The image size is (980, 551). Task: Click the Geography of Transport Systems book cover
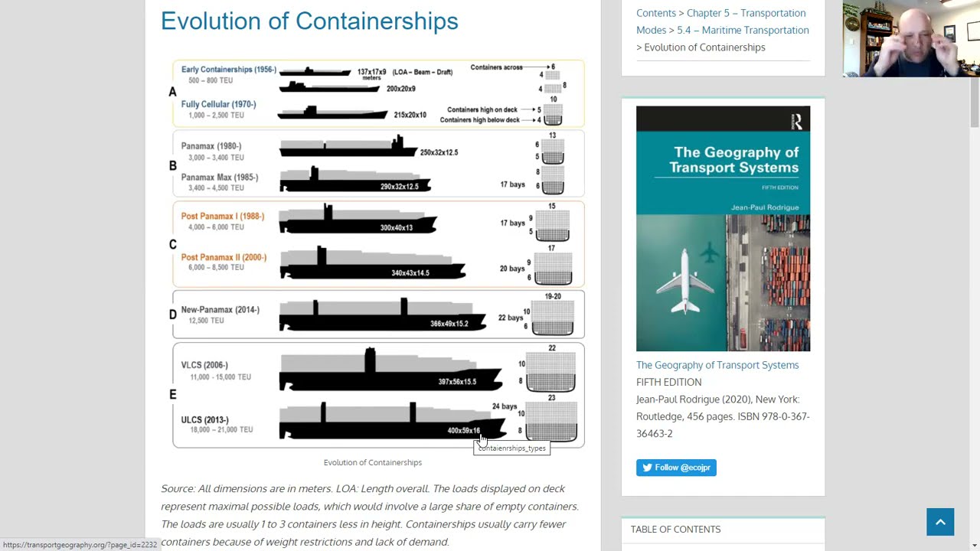(x=723, y=228)
